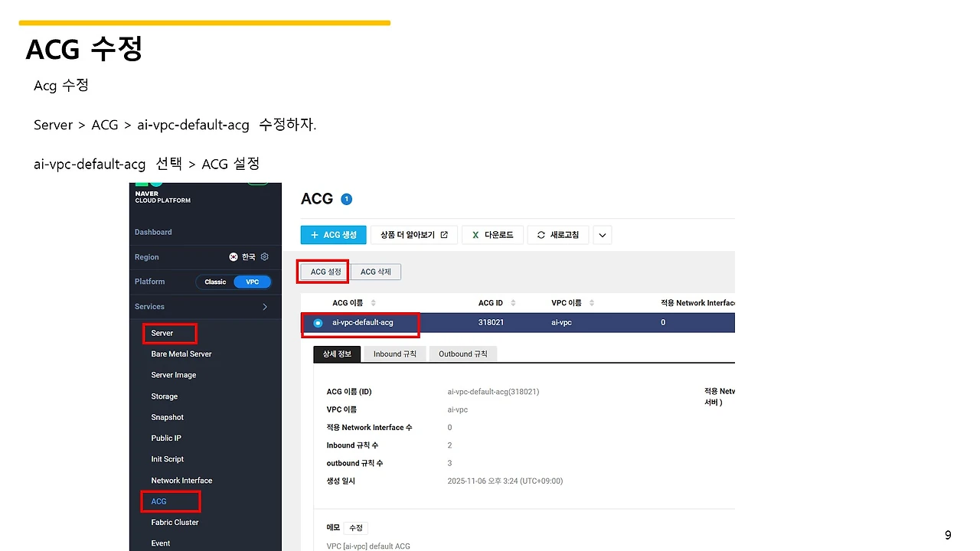980x551 pixels.
Task: Click the 메모 수정 button
Action: click(355, 527)
